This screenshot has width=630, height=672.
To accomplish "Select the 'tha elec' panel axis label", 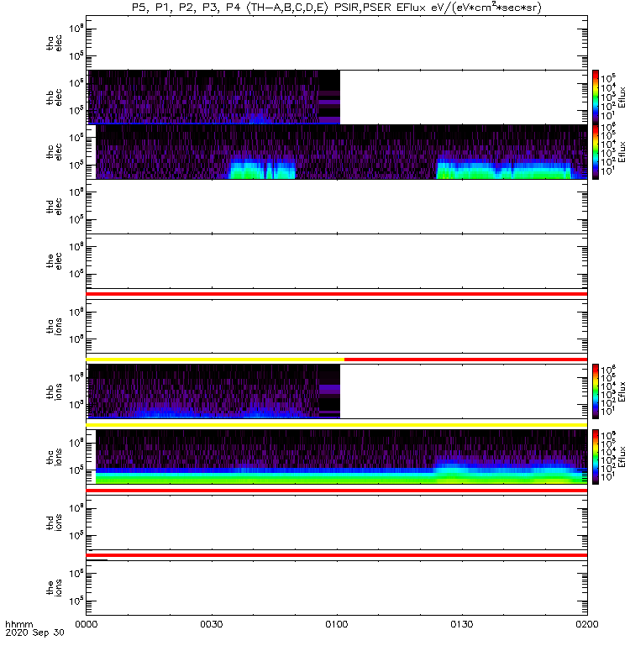I will click(x=55, y=43).
